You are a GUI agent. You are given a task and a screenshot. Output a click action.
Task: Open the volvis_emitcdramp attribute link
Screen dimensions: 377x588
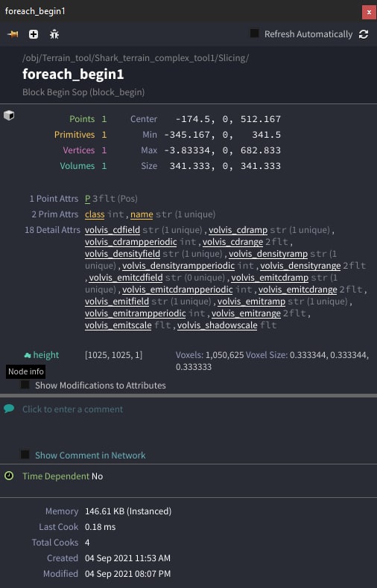(270, 278)
